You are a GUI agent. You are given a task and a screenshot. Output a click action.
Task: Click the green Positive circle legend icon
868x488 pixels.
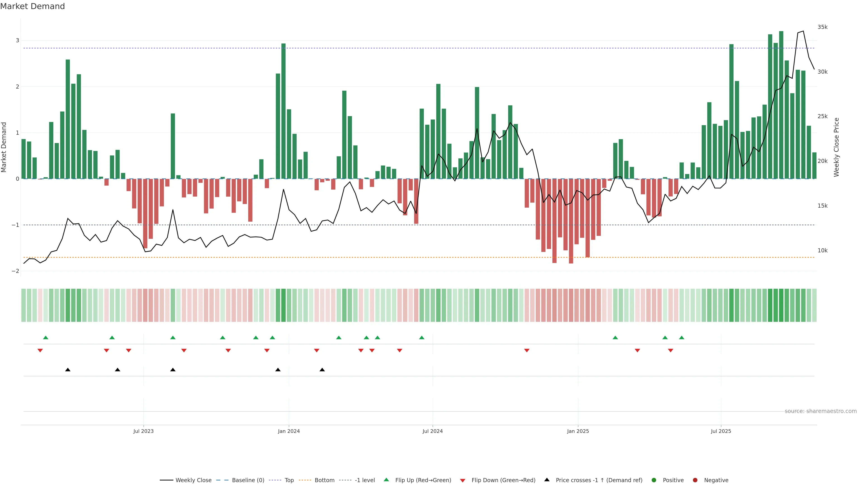pos(654,480)
